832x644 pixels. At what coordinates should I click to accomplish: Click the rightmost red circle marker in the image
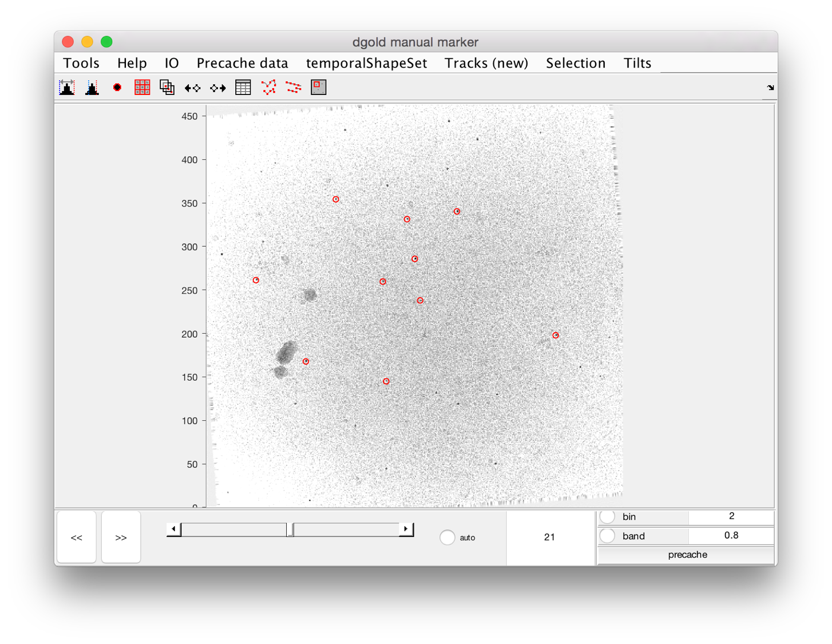pos(556,335)
